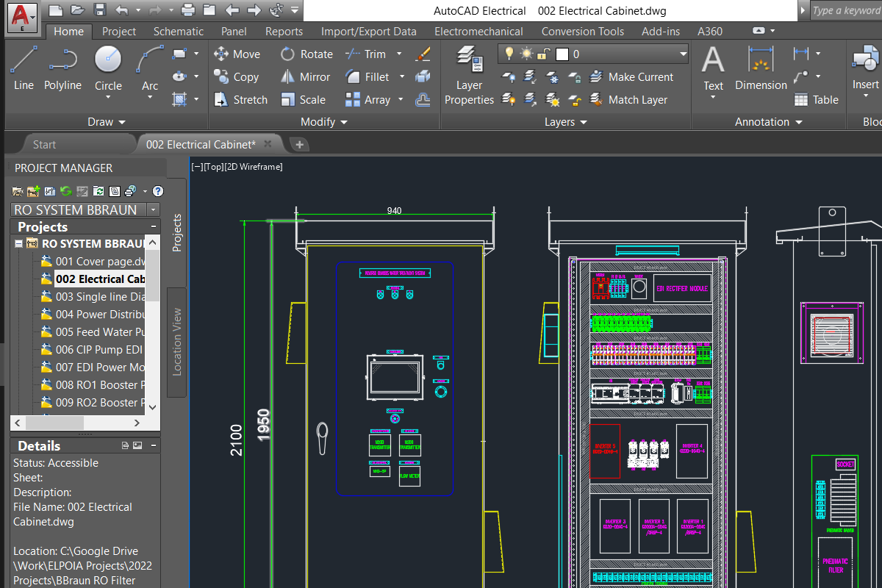Viewport: 882px width, 588px height.
Task: Refresh the project drawing list
Action: (65, 191)
